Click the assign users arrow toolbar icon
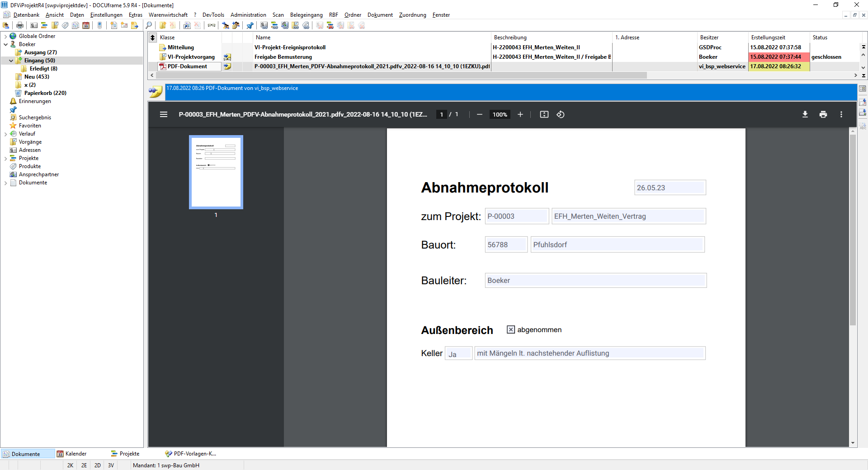Image resolution: width=868 pixels, height=470 pixels. (x=225, y=25)
